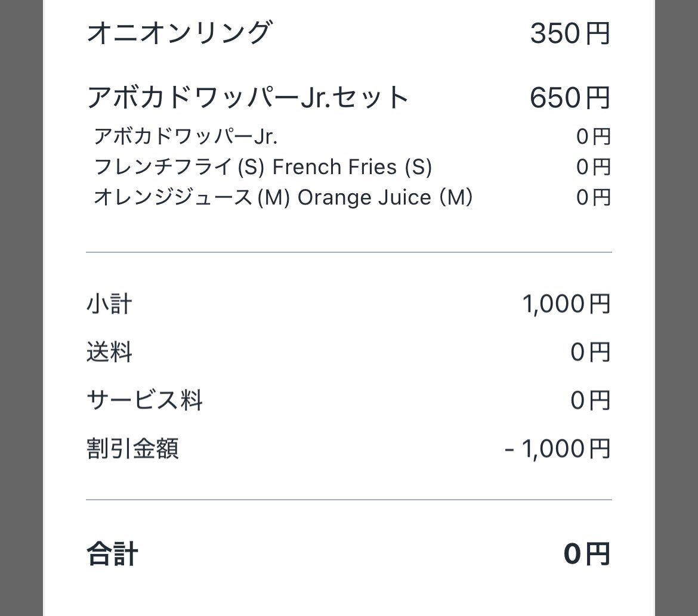Click the 1,000円 subtotal amount
The width and height of the screenshot is (698, 616).
coord(566,304)
